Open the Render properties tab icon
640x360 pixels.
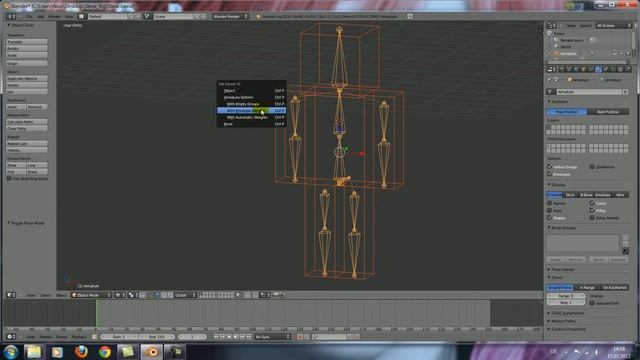pyautogui.click(x=562, y=69)
